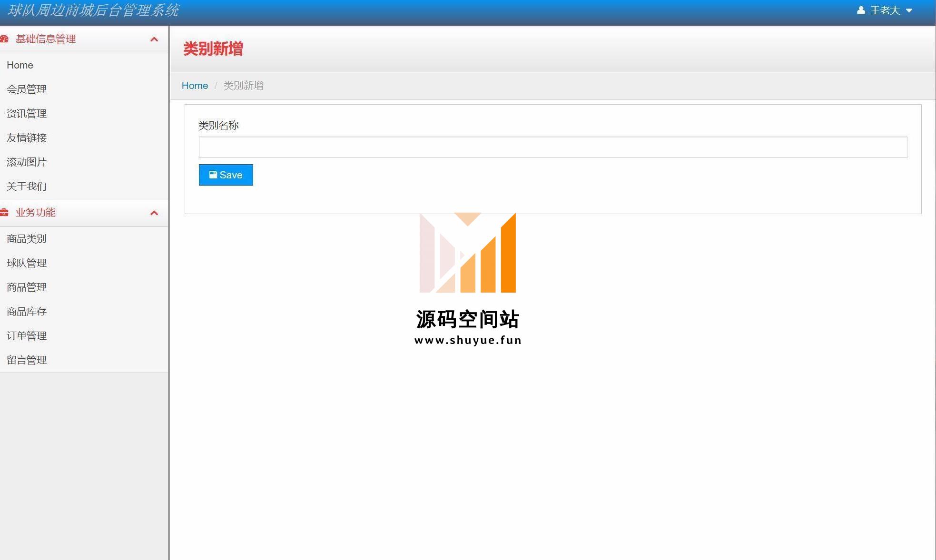Collapse the 业务功能 section chevron
The image size is (936, 560).
point(154,213)
